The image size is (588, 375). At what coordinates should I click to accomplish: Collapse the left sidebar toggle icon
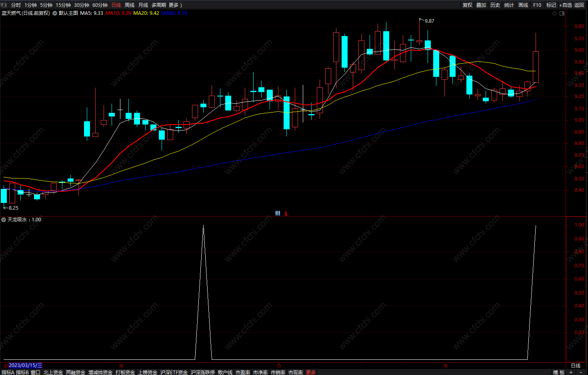[x=4, y=5]
